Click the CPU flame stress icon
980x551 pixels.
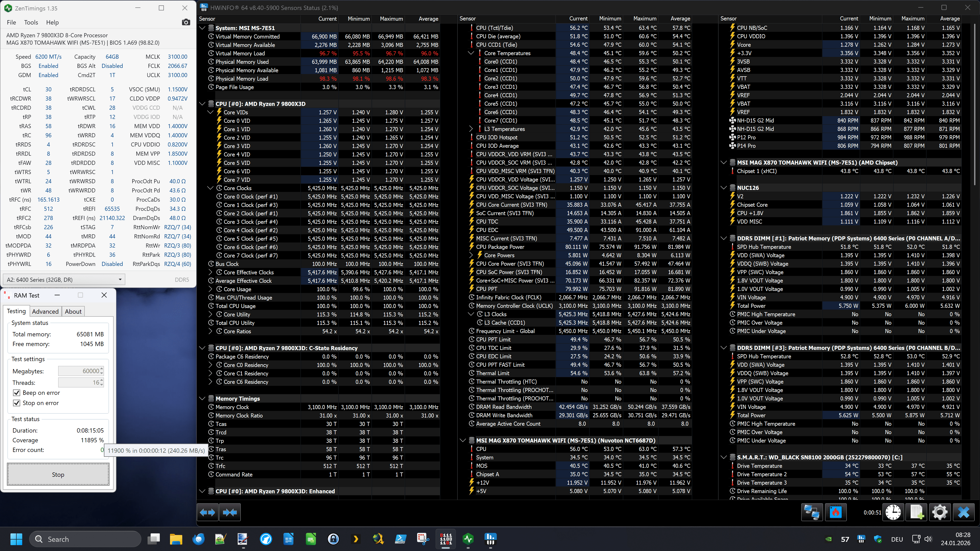click(x=836, y=513)
